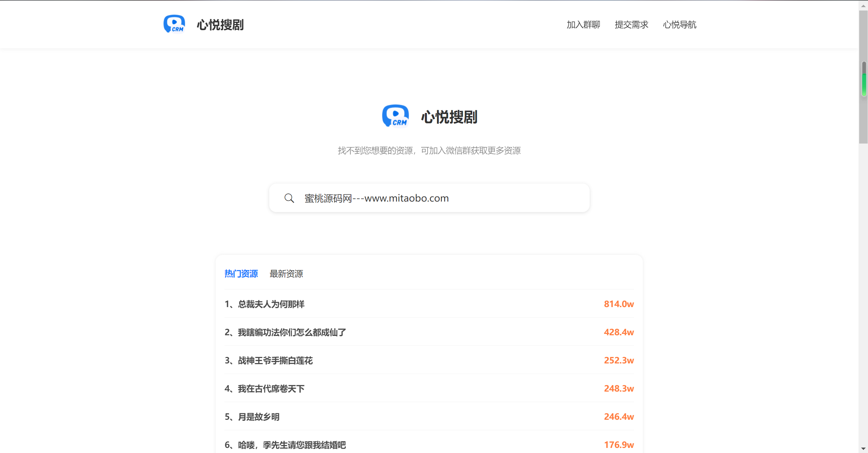868x453 pixels.
Task: Click the 428.4w view count
Action: coord(619,332)
